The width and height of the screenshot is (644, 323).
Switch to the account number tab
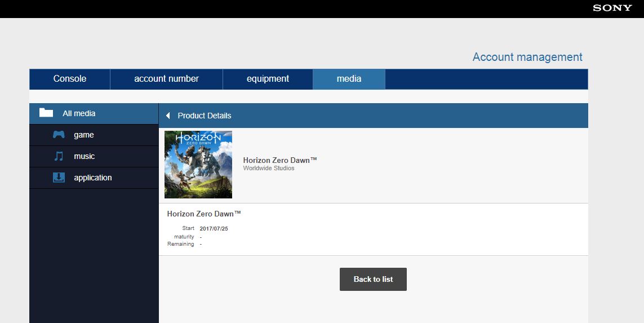tap(166, 79)
